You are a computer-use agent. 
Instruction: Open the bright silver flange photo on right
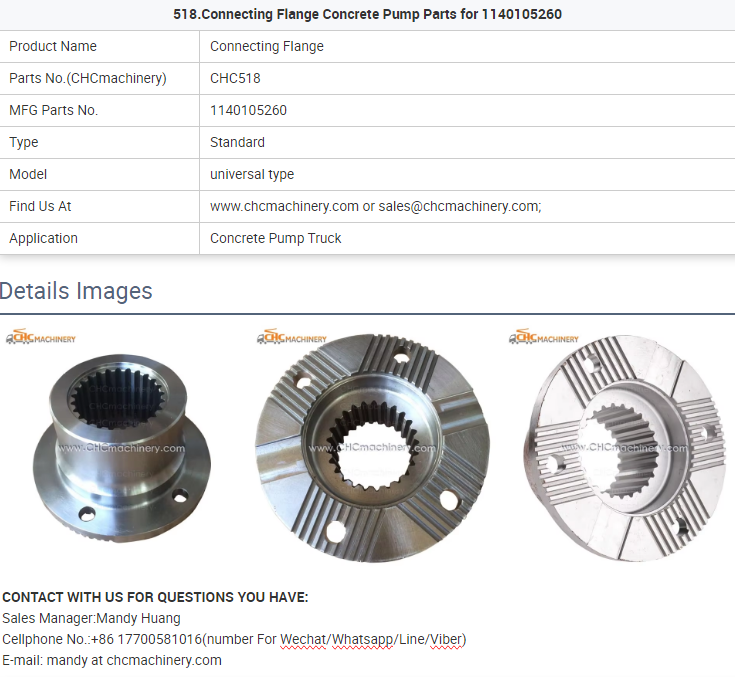621,448
